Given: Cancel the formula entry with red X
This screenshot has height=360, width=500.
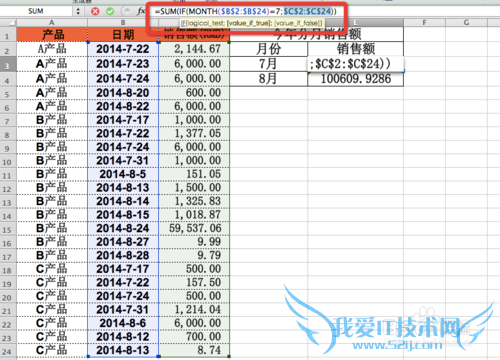Looking at the screenshot, I should [95, 11].
